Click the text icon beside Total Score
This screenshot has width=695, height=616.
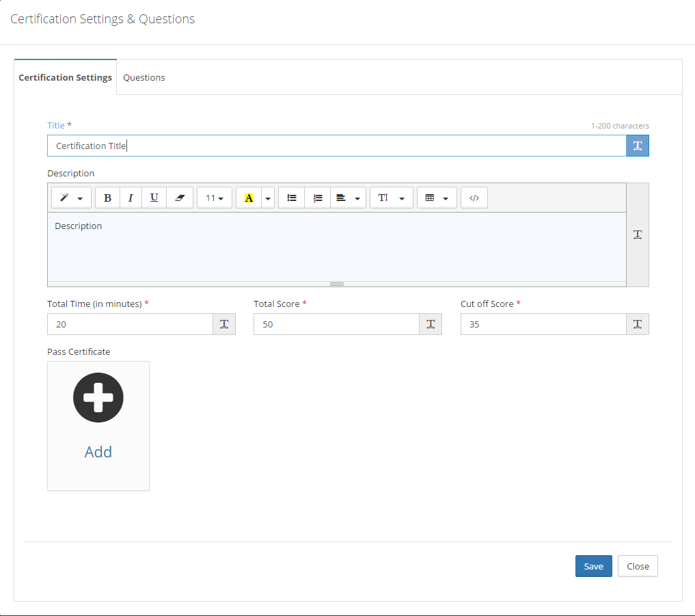pyautogui.click(x=431, y=324)
